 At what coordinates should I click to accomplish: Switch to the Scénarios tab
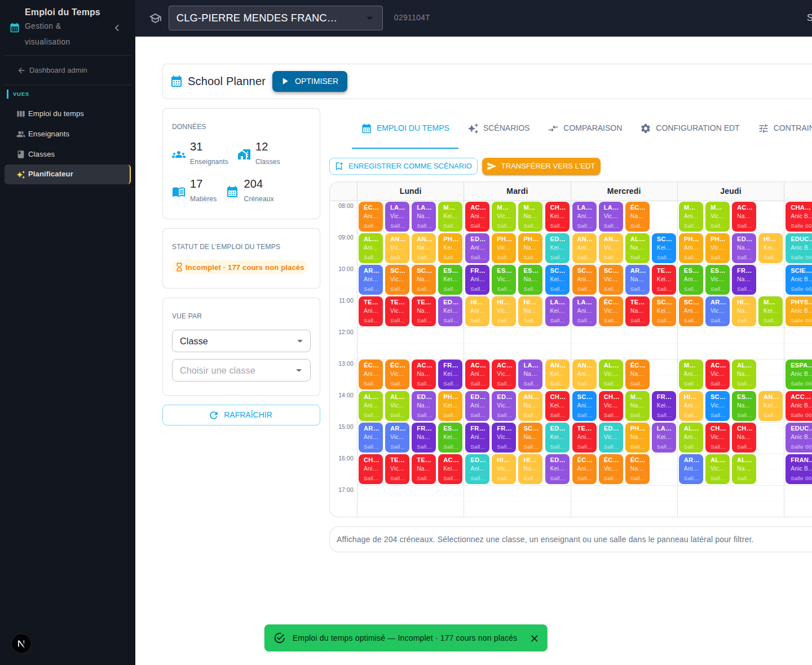click(498, 128)
